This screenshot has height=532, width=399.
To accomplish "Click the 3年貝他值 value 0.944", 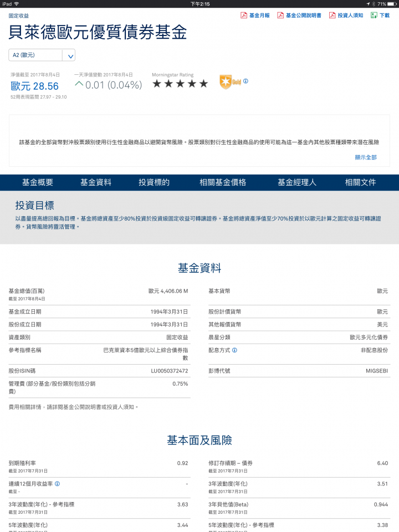I will [381, 504].
